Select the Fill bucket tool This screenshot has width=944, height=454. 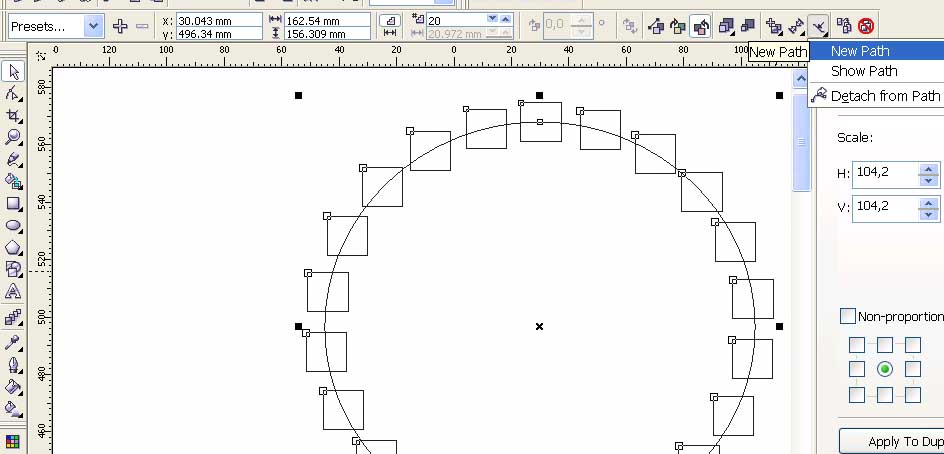tap(13, 387)
